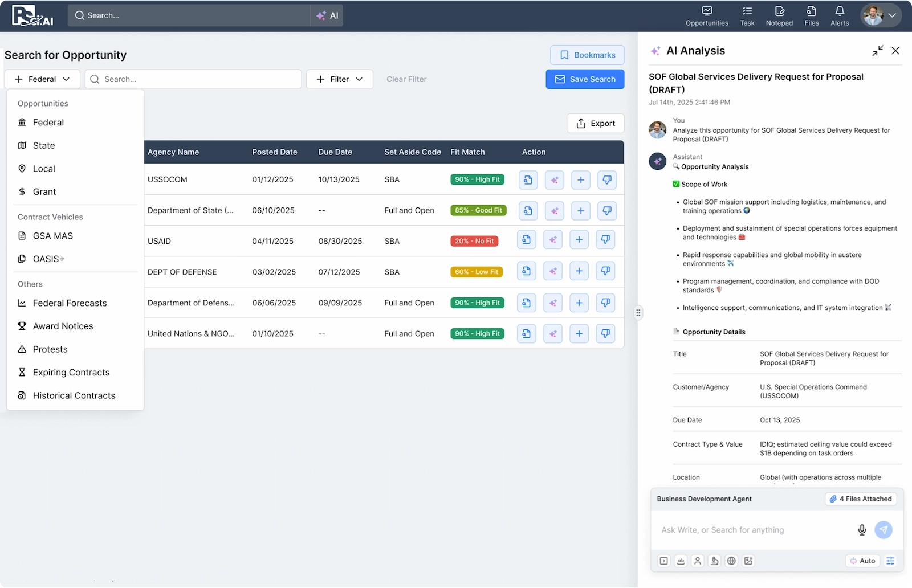
Task: Thumbs down the Department of State opportunity
Action: 607,211
